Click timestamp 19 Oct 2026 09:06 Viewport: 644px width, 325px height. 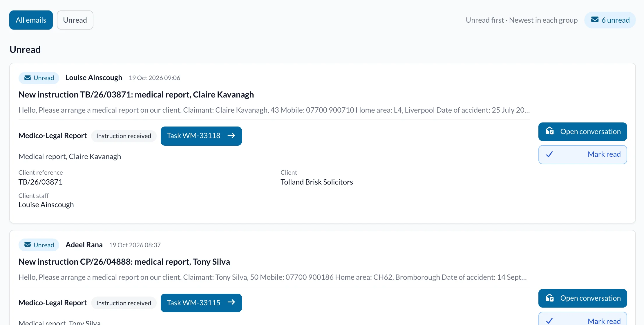[x=154, y=78]
